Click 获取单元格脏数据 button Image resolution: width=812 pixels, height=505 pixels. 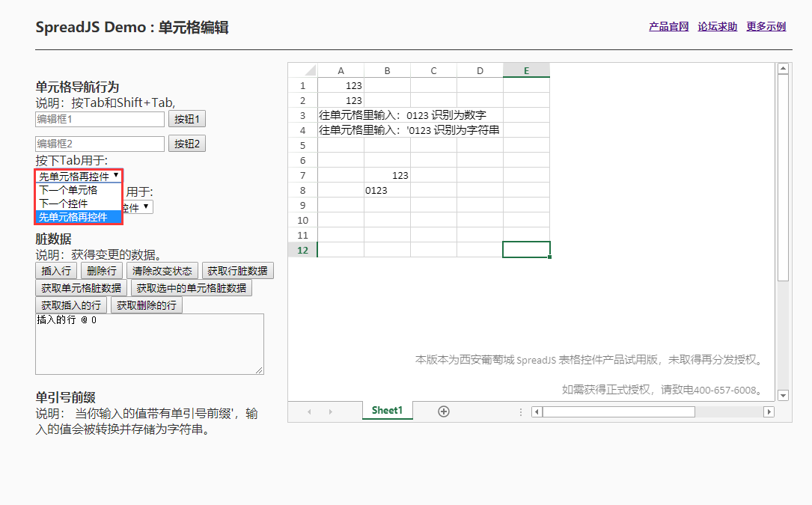coord(82,288)
